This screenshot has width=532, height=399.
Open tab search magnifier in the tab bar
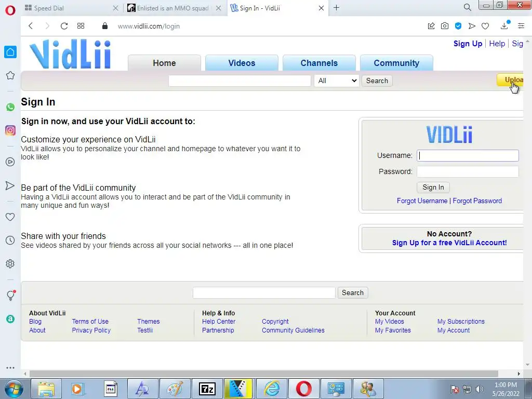coord(467,7)
